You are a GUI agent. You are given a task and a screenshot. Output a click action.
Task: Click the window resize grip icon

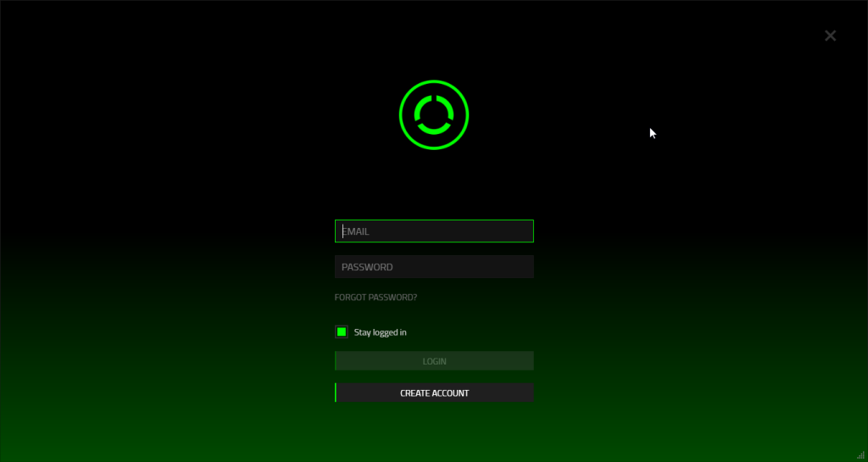861,455
